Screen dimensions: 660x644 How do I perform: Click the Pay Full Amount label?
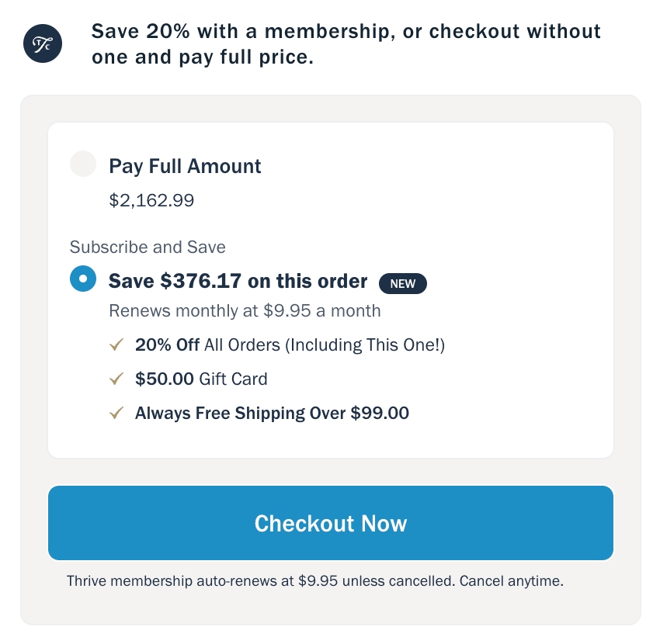pos(185,166)
